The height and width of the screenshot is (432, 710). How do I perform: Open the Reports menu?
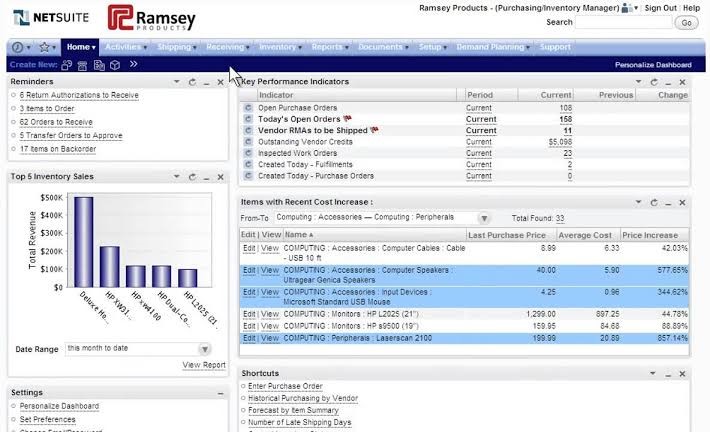click(330, 47)
